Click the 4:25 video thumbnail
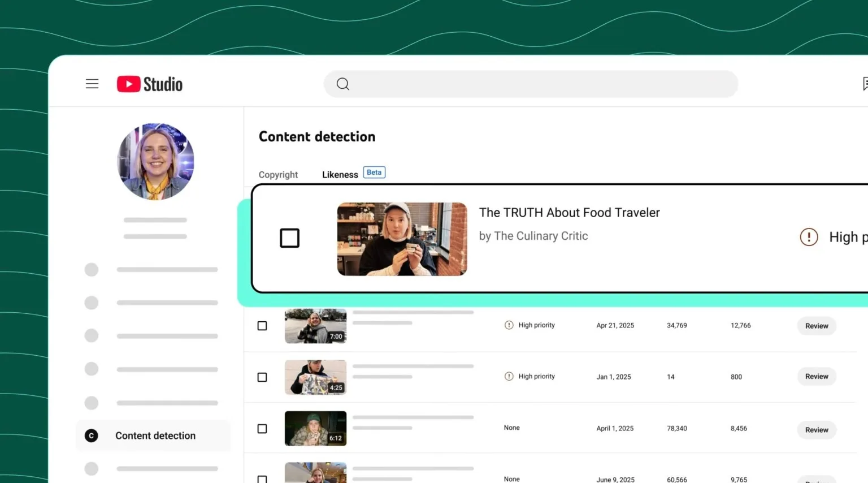The height and width of the screenshot is (483, 868). point(315,377)
